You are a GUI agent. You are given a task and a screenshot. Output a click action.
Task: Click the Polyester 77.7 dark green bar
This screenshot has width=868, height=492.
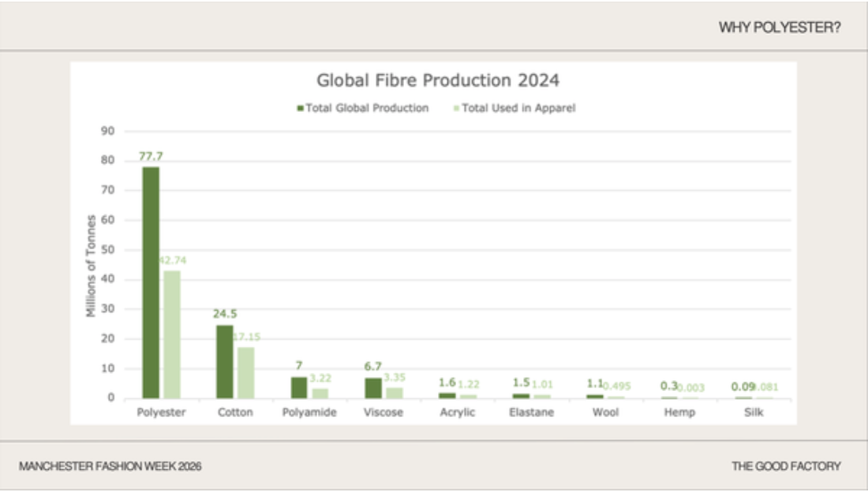click(151, 282)
